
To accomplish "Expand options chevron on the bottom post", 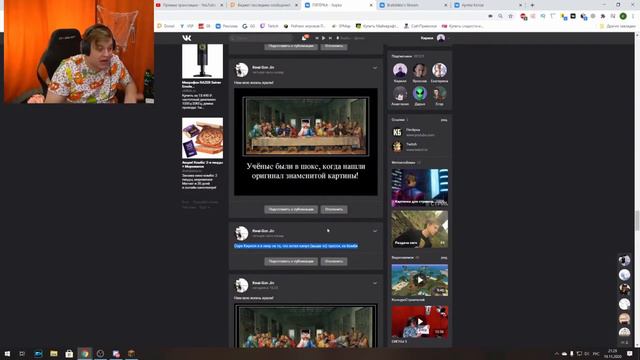I will coord(375,283).
